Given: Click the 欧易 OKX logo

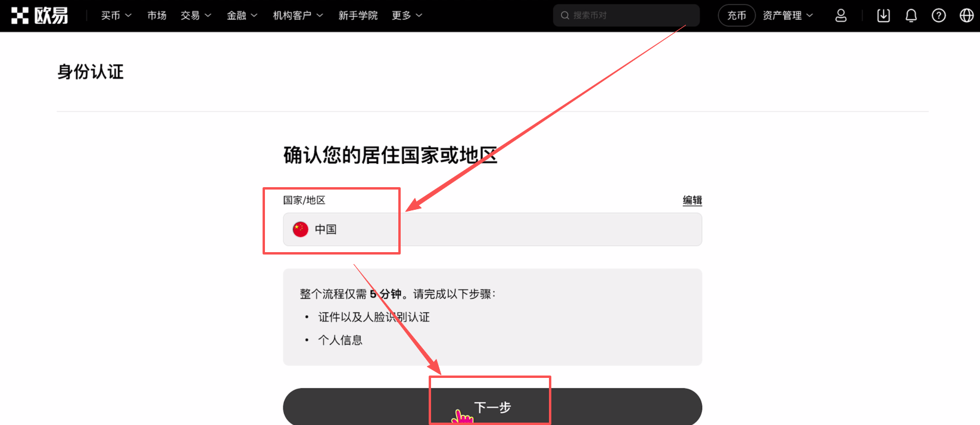Looking at the screenshot, I should pos(39,15).
